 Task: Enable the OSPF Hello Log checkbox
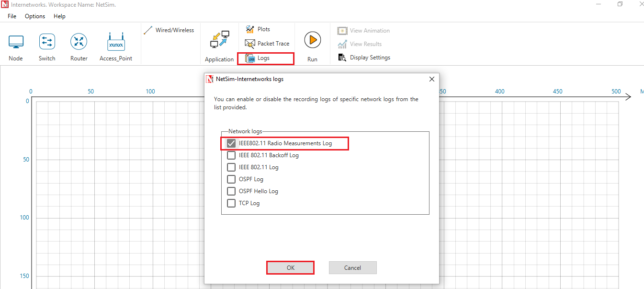point(231,191)
